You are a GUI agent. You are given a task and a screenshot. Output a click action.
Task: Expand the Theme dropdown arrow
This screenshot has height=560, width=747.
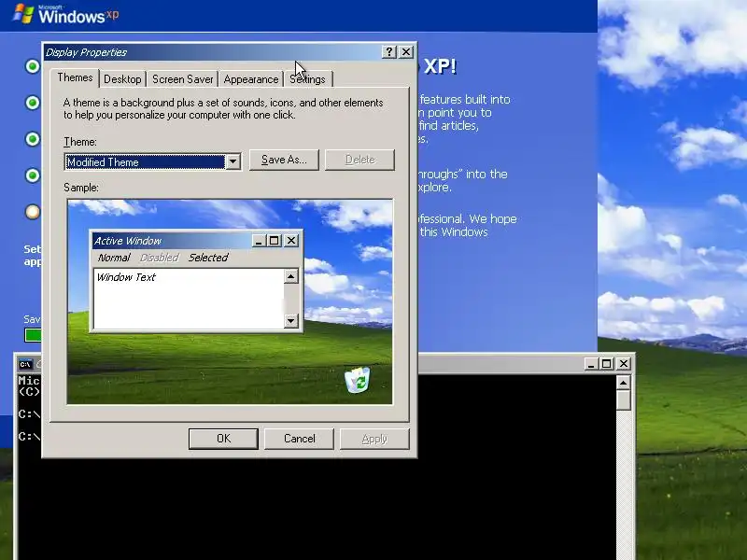pos(233,161)
